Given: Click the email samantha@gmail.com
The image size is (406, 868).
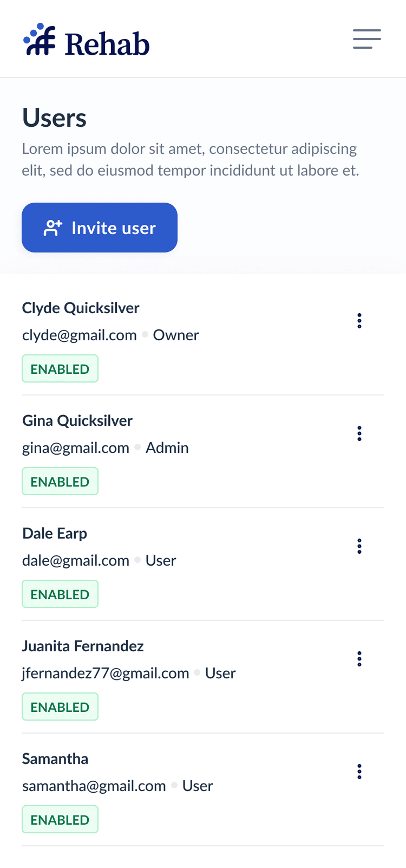Looking at the screenshot, I should (94, 786).
